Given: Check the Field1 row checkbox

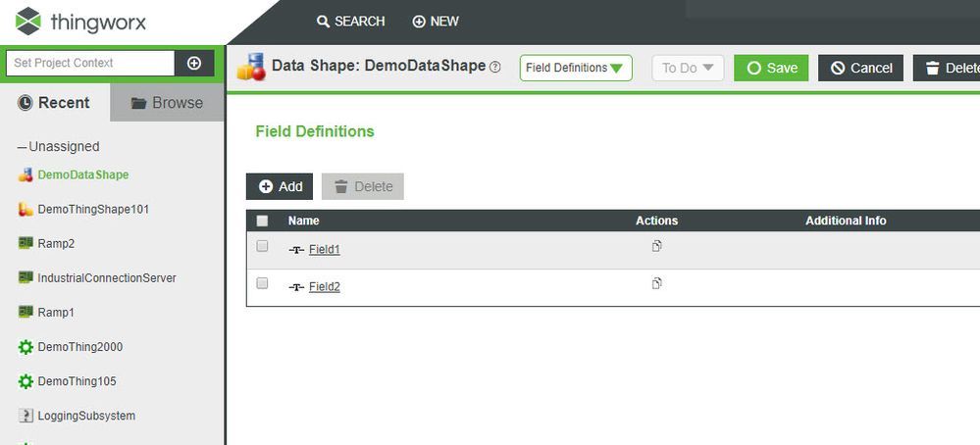Looking at the screenshot, I should tap(263, 246).
